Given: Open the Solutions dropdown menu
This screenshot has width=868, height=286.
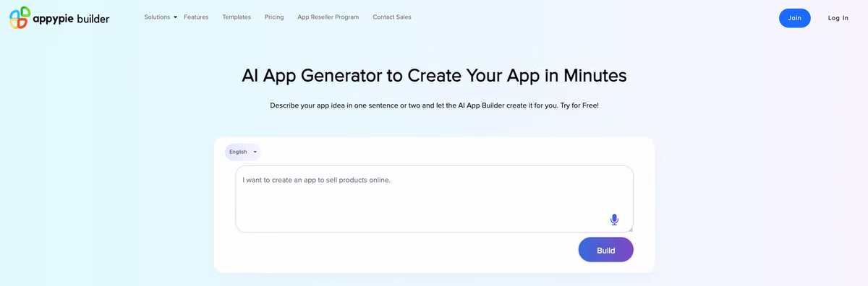Looking at the screenshot, I should tap(161, 17).
